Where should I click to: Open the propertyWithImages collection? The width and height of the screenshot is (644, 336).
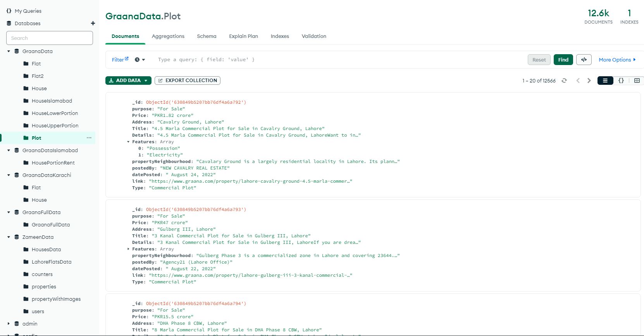point(56,299)
